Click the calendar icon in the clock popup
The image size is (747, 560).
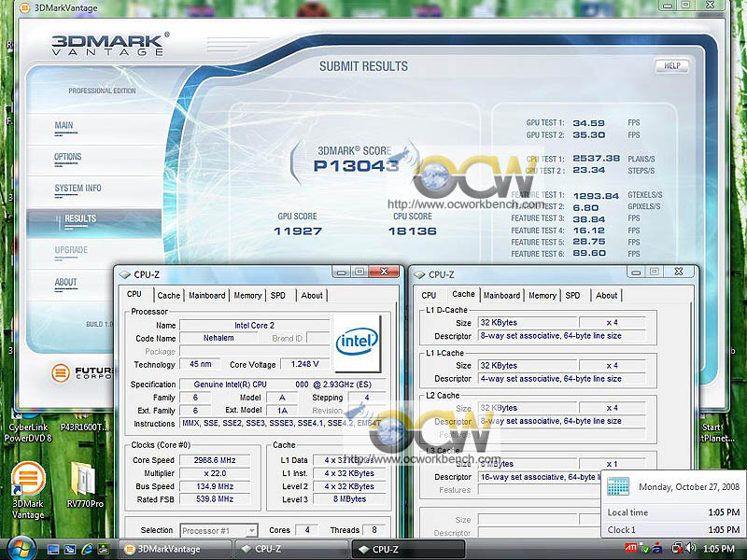tap(618, 486)
